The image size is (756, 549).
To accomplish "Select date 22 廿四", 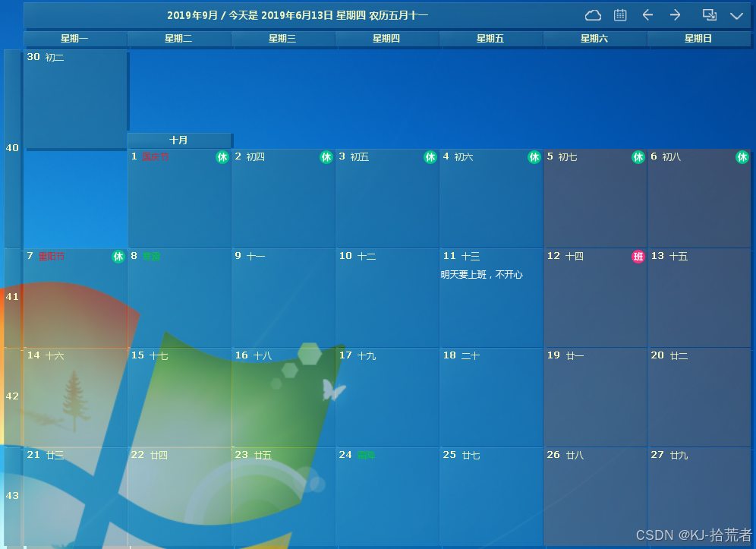I will click(x=179, y=497).
